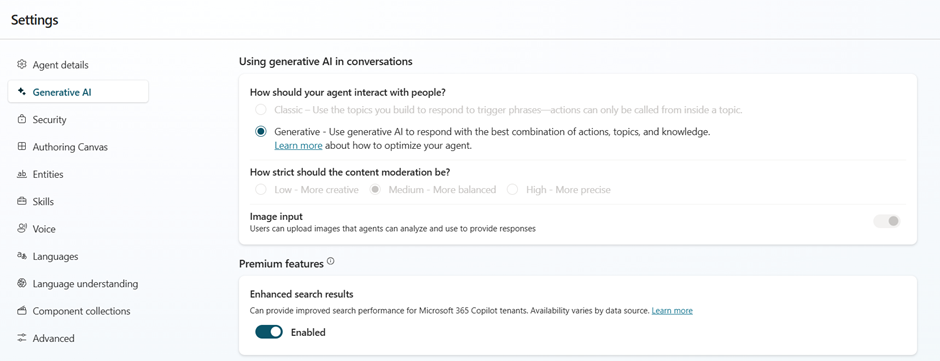The image size is (940, 361).
Task: Click the Generative AI sparkle icon
Action: (x=22, y=92)
